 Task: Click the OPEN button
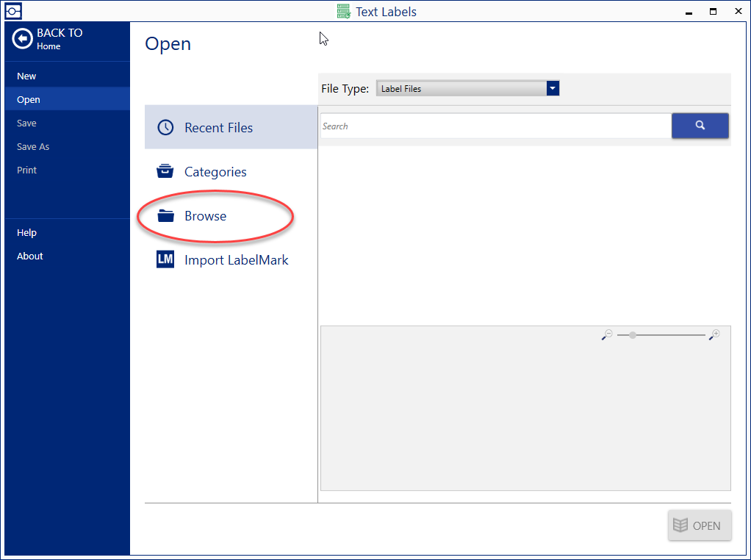pos(700,525)
